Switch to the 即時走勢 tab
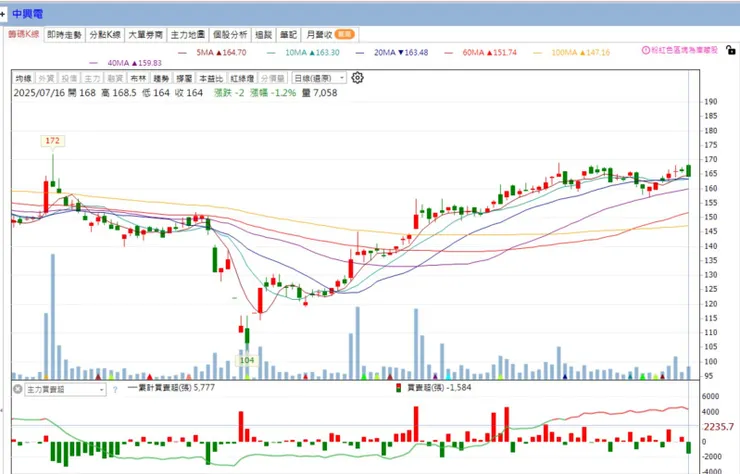740x474 pixels. [x=65, y=34]
